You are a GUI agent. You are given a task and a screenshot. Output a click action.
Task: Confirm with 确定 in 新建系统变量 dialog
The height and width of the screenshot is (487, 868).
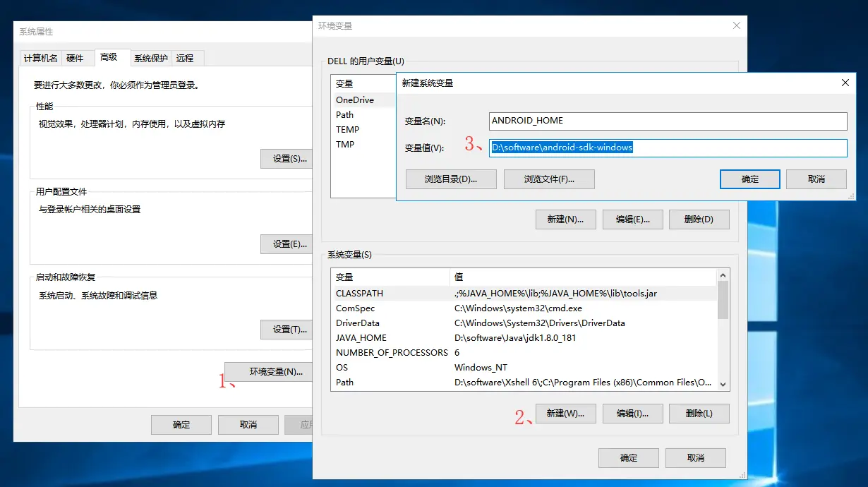pyautogui.click(x=750, y=179)
